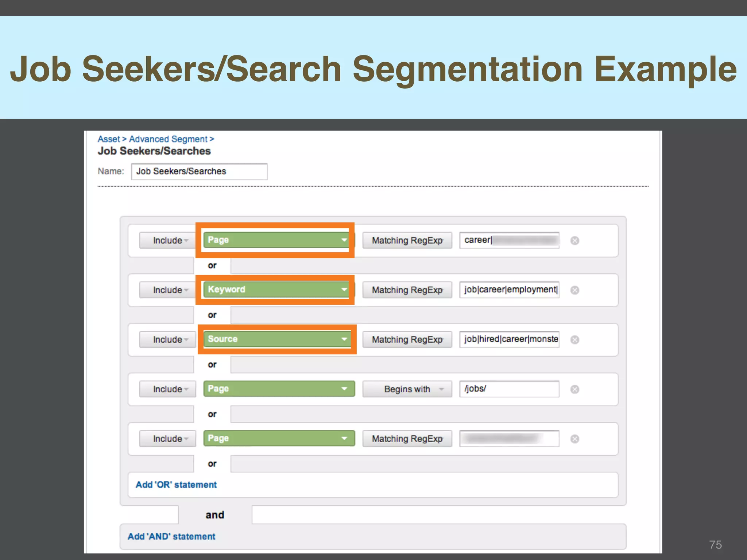
Task: Click the blurred value field in last row
Action: click(x=509, y=439)
